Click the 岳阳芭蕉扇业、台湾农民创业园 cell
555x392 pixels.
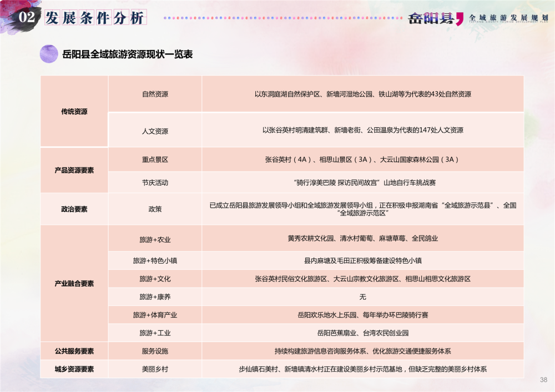tap(362, 333)
